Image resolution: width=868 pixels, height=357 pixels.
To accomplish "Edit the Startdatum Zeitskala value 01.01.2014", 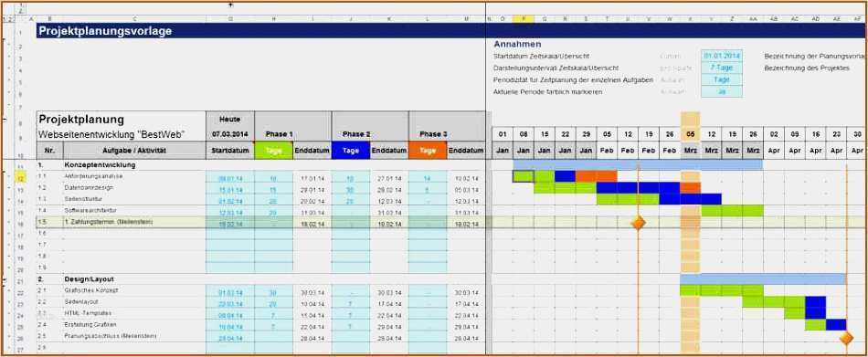I will [722, 56].
